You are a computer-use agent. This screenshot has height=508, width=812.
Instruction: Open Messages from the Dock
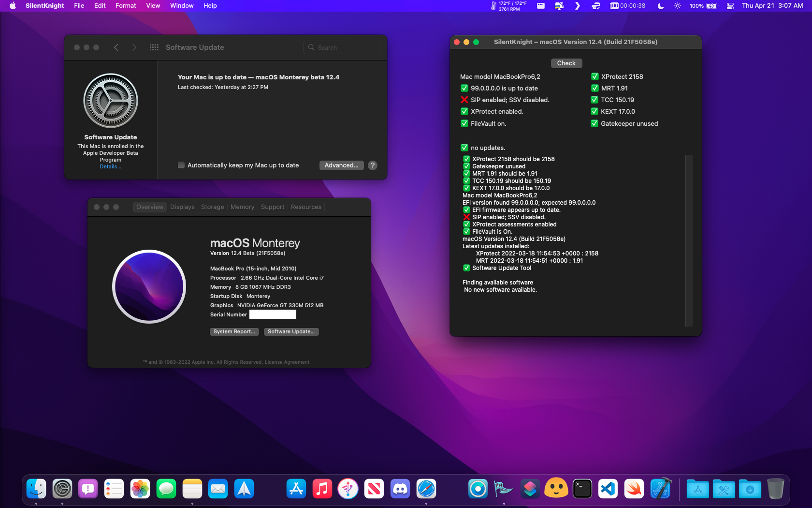click(166, 489)
